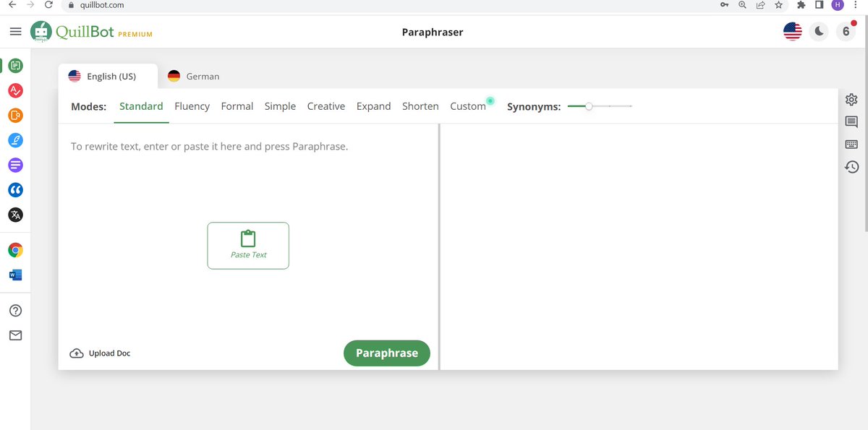The image size is (868, 430).
Task: Open Settings gear on right panel
Action: tap(851, 100)
